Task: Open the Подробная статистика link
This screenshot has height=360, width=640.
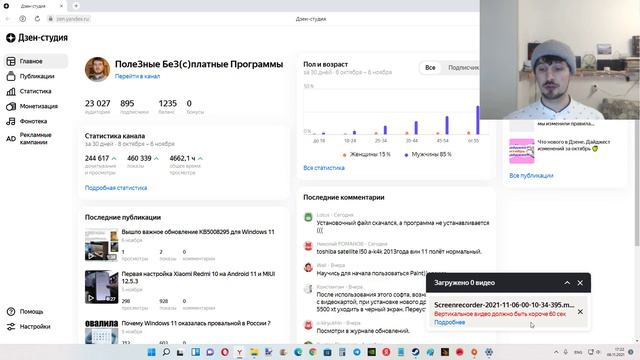Action: click(x=116, y=188)
